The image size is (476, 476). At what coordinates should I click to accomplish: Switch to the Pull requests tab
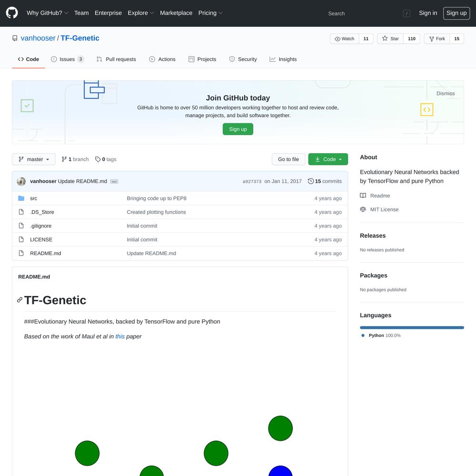[x=116, y=59]
